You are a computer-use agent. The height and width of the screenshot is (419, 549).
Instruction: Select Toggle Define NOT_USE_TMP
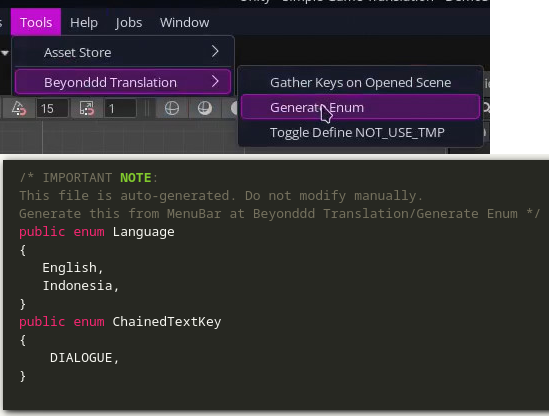[x=360, y=133]
